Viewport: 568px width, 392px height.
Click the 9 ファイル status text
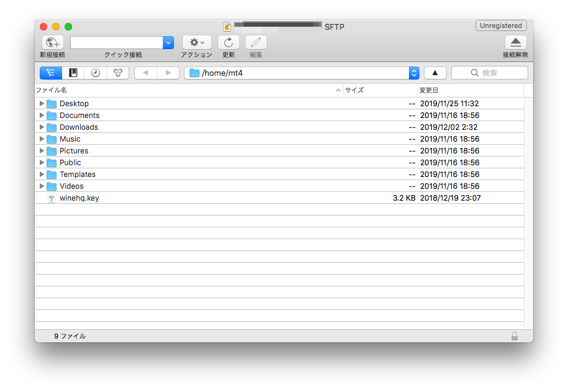click(x=70, y=336)
